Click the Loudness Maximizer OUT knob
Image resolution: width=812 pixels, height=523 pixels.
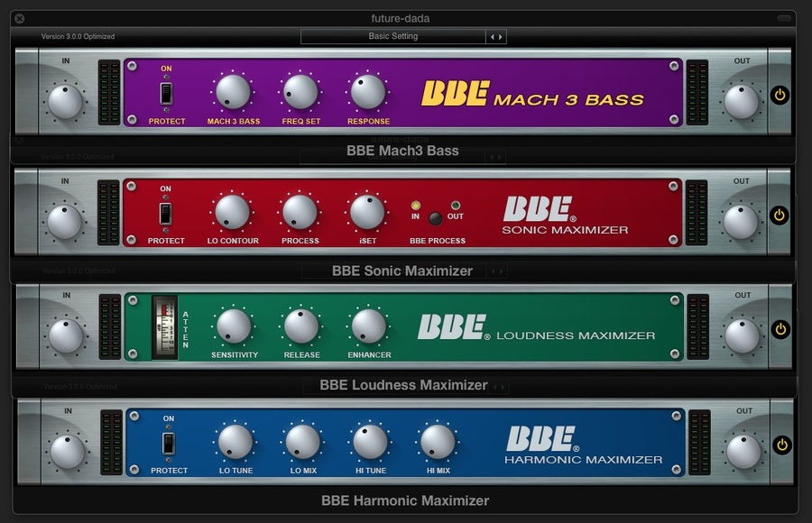742,336
